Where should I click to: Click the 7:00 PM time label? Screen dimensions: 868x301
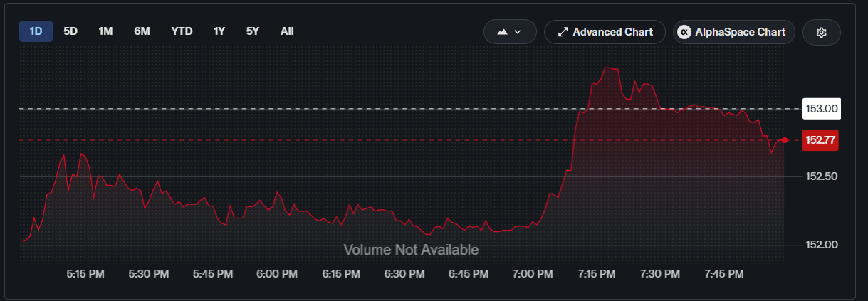coord(533,273)
